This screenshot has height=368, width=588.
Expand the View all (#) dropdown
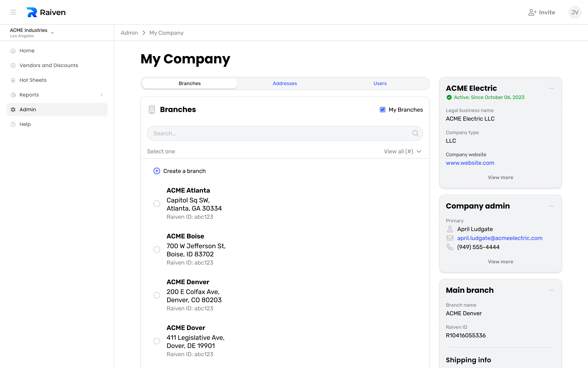[403, 151]
